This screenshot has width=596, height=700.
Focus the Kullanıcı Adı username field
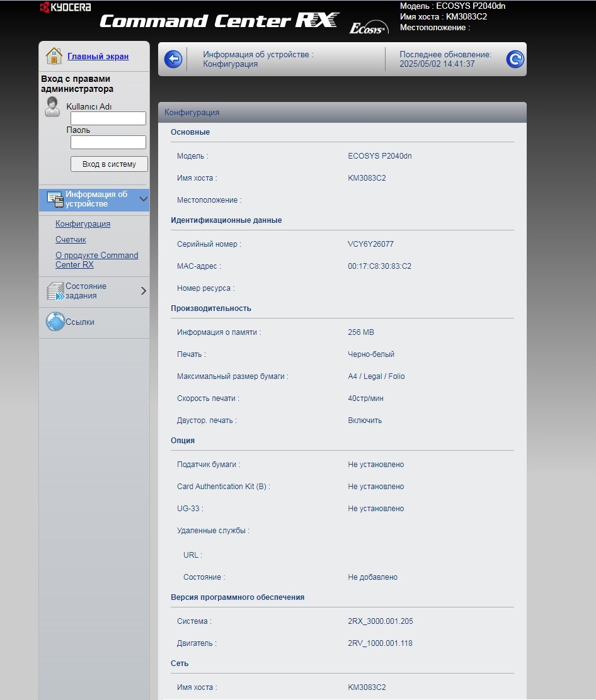coord(108,118)
